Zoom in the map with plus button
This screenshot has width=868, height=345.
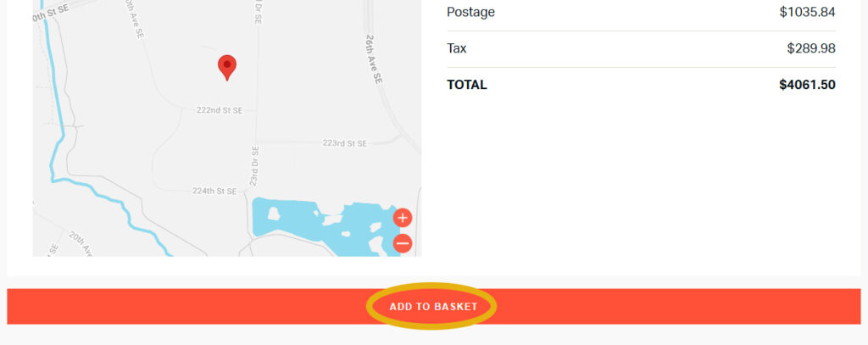click(x=403, y=217)
